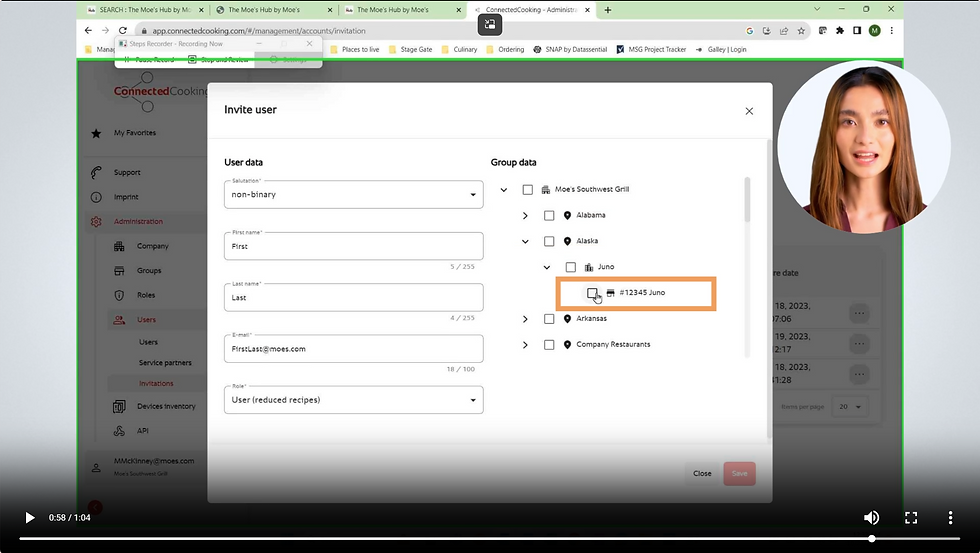
Task: Click the Group data tree scrollbar
Action: pos(747,200)
